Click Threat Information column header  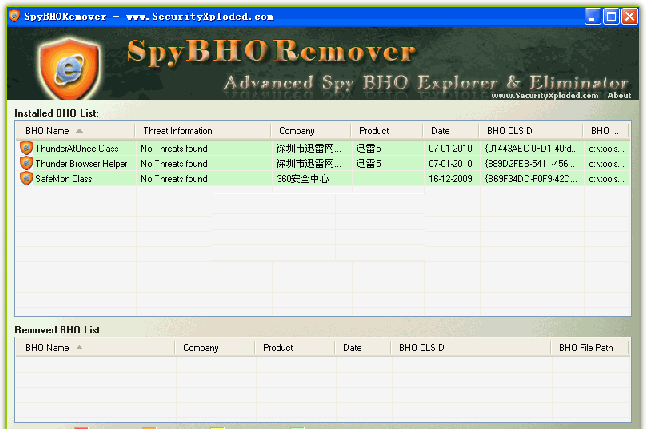[x=178, y=131]
